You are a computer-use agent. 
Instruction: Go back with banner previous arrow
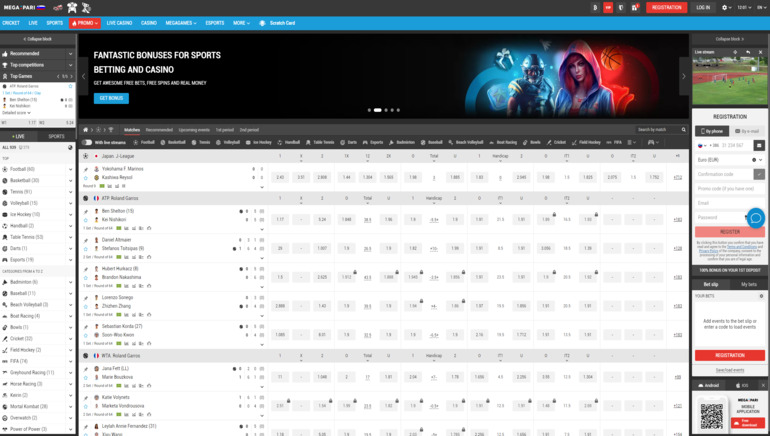click(83, 76)
